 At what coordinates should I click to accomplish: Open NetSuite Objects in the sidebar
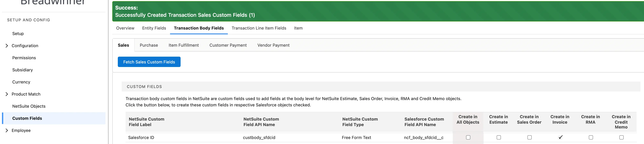[29, 106]
